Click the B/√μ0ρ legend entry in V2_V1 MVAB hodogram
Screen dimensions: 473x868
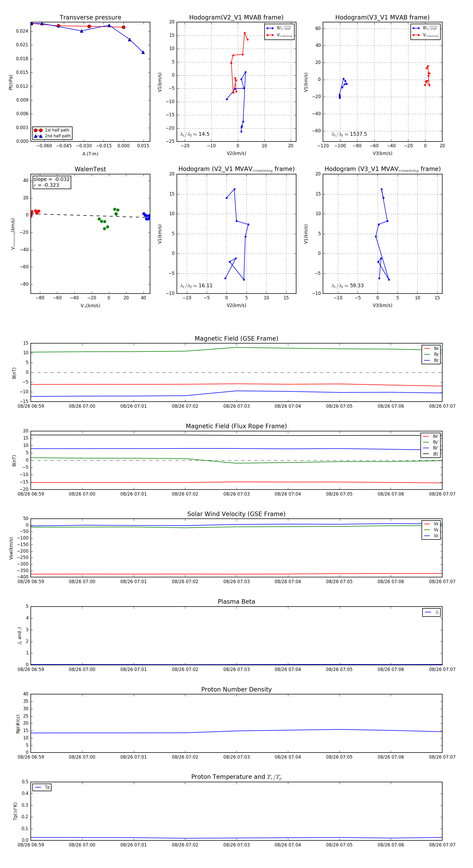click(279, 28)
